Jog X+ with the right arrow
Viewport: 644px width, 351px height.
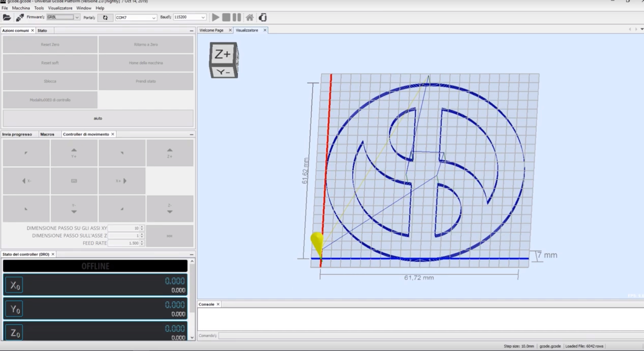pyautogui.click(x=122, y=181)
